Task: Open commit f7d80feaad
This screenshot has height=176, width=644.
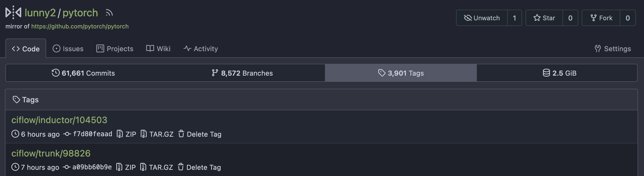Action: point(92,134)
